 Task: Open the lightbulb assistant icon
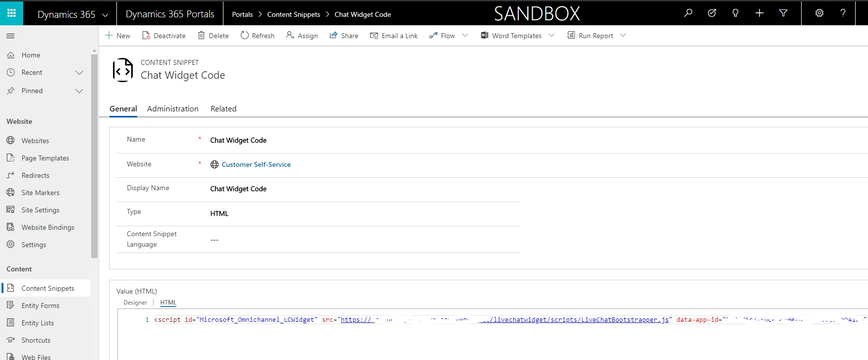pyautogui.click(x=735, y=13)
